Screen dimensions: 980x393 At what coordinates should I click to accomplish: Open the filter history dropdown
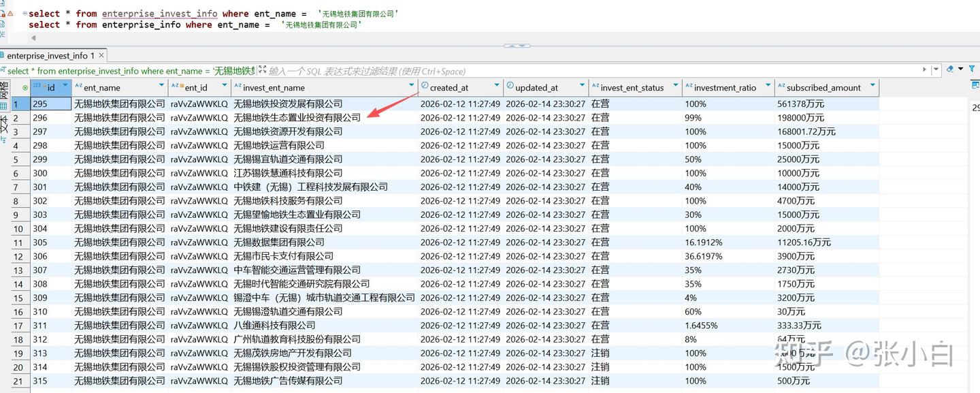[936, 69]
